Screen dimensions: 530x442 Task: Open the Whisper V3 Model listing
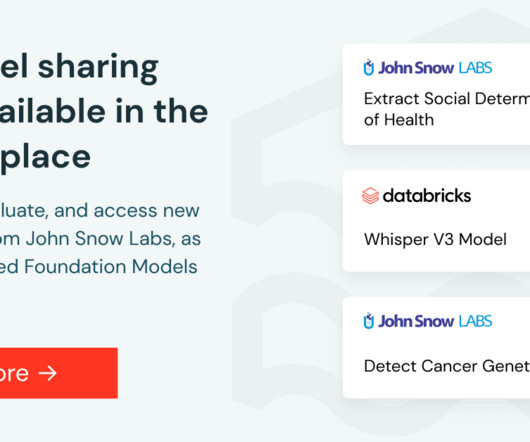coord(435,239)
